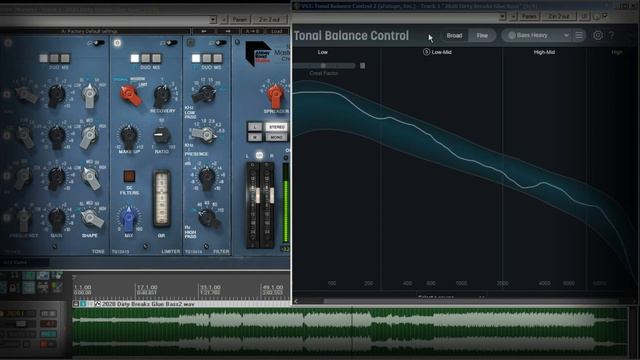Click the Presence kHz knob

click(204, 134)
